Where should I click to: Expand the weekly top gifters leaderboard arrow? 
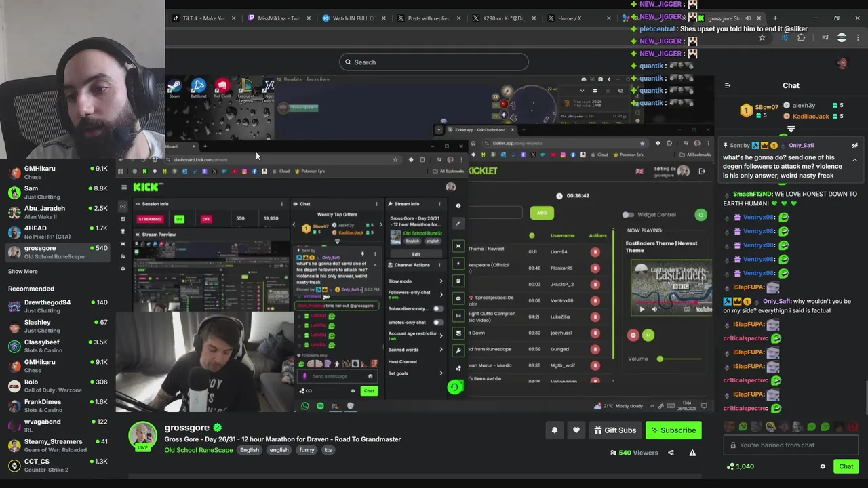click(791, 128)
